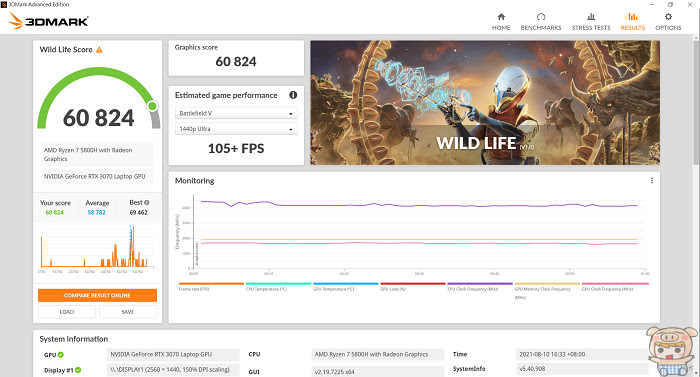Open the Benchmarks gauge icon
The image size is (700, 377).
[x=541, y=17]
